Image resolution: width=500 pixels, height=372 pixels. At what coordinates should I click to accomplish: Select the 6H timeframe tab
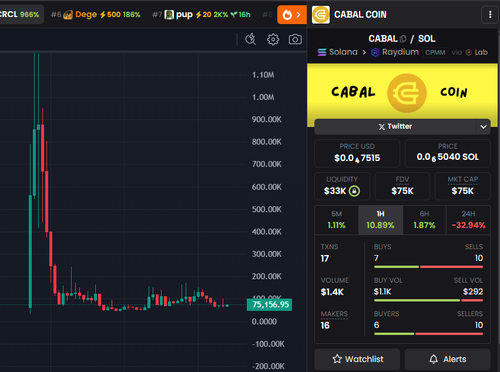tap(424, 220)
